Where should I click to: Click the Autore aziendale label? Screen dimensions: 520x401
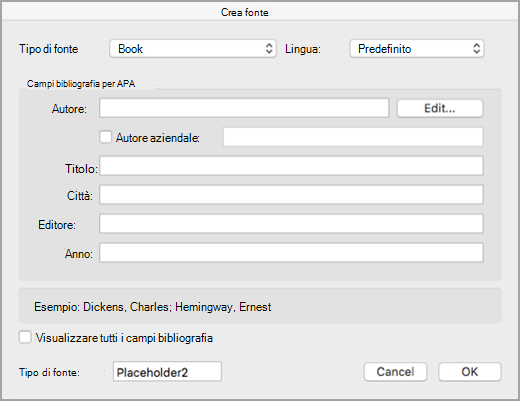(x=158, y=138)
